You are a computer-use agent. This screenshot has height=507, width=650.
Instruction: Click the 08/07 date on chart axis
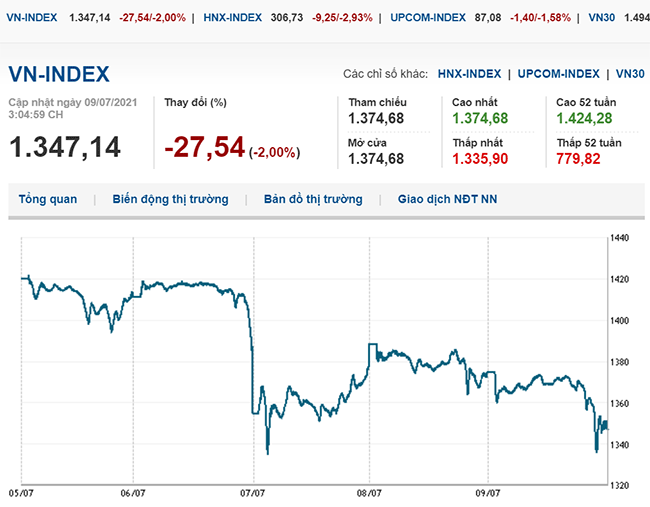pos(369,492)
